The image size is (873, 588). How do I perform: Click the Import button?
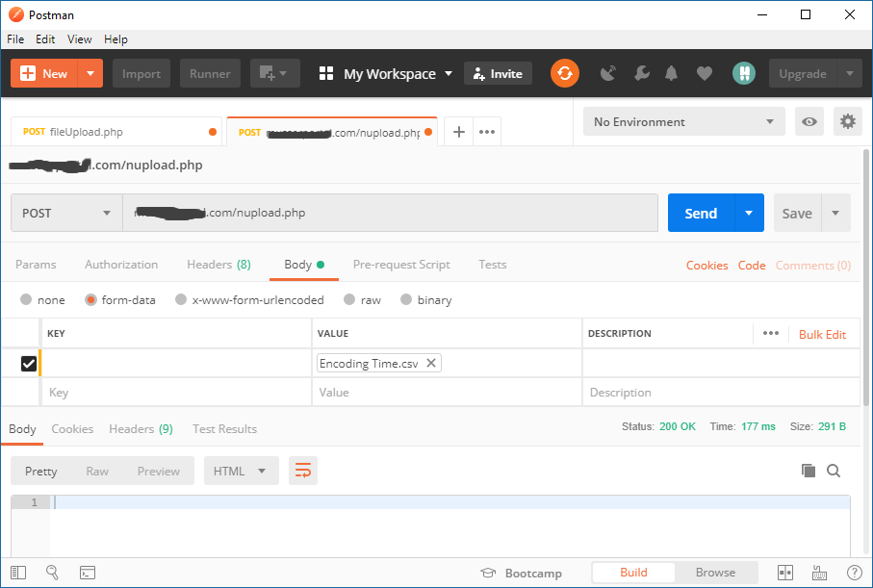pos(141,73)
